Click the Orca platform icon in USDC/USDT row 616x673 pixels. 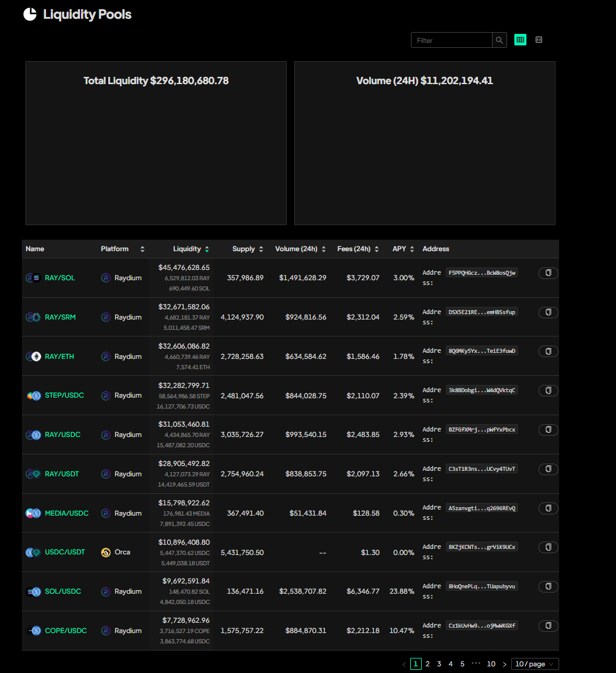(106, 553)
